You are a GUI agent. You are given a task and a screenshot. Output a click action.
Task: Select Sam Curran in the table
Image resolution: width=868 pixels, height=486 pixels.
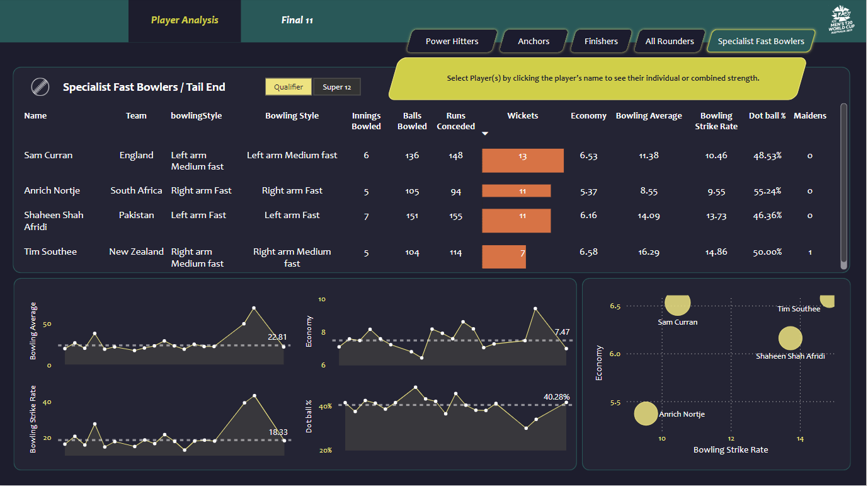pos(49,154)
